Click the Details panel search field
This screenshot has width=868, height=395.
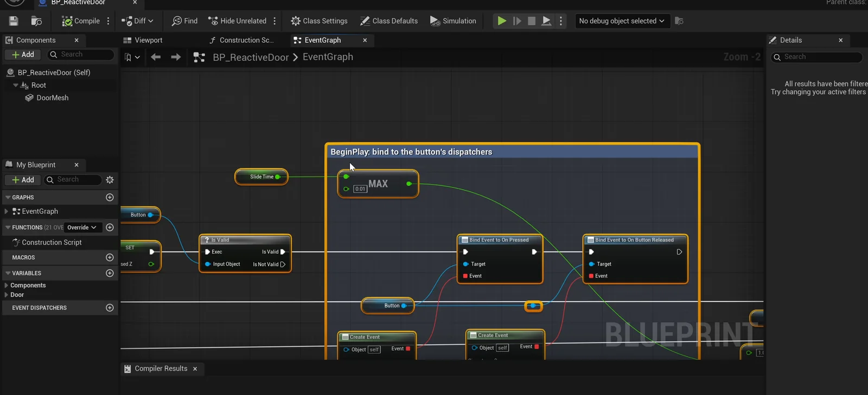(x=817, y=57)
